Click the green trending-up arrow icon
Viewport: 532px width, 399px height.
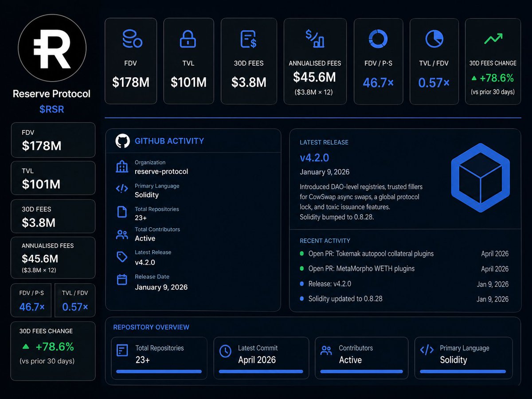click(493, 39)
